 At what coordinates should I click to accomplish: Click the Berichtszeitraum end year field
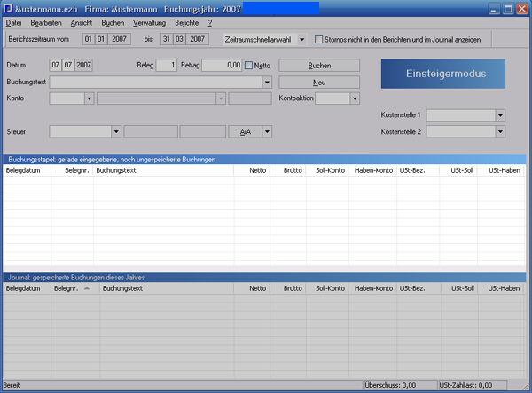coord(197,39)
